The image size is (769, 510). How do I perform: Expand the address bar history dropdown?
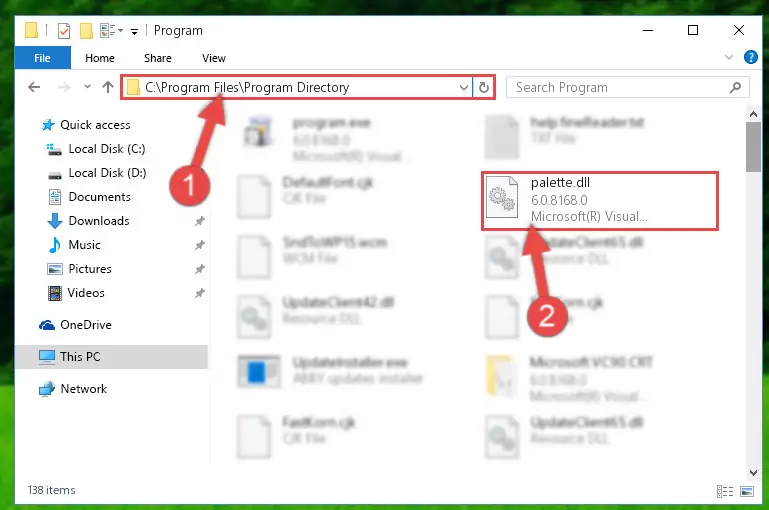(x=463, y=88)
